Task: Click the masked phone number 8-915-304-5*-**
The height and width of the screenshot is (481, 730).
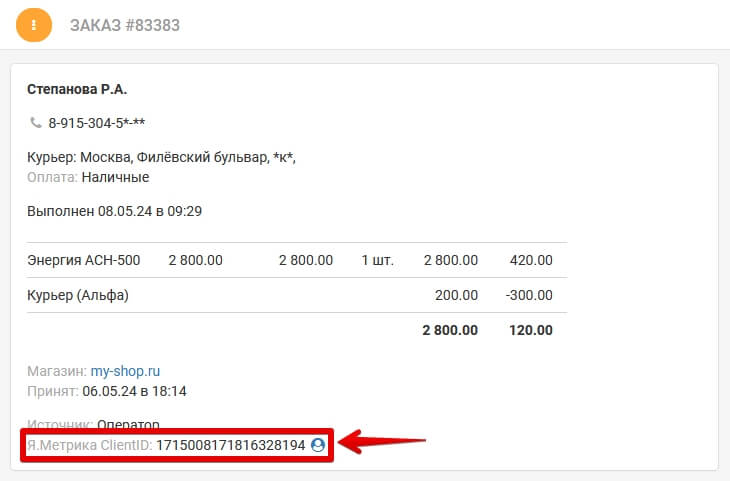Action: click(x=98, y=123)
